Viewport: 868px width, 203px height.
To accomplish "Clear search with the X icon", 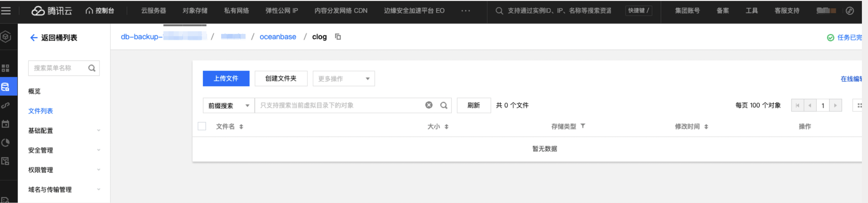I will [429, 105].
